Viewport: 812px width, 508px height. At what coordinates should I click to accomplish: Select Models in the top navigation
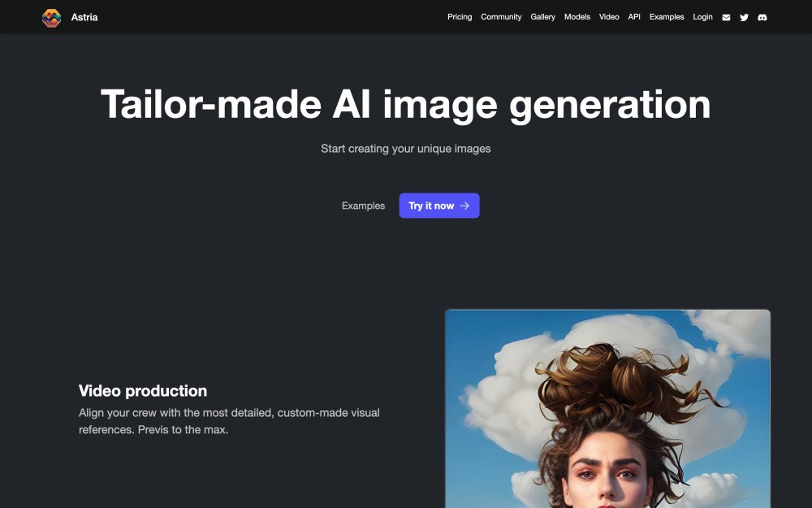tap(577, 17)
